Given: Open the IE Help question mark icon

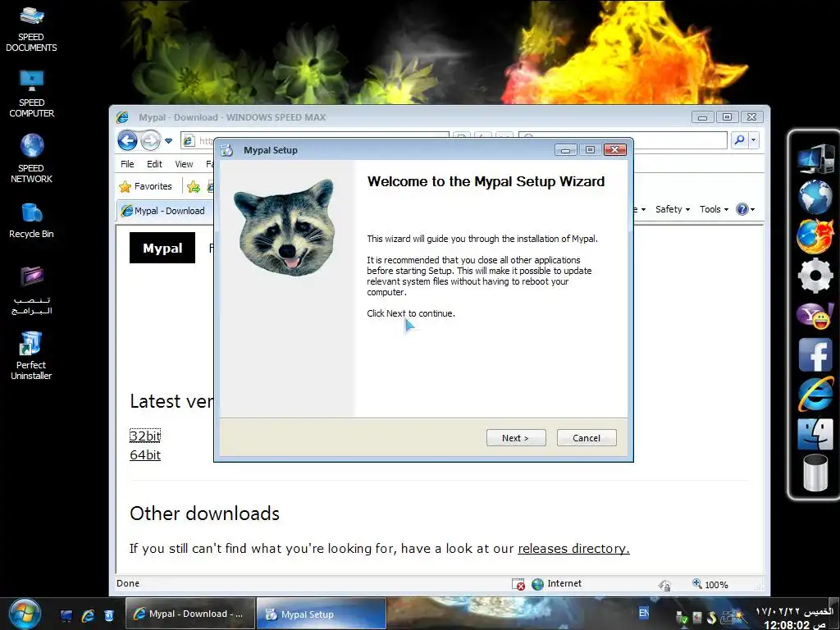Looking at the screenshot, I should [742, 209].
